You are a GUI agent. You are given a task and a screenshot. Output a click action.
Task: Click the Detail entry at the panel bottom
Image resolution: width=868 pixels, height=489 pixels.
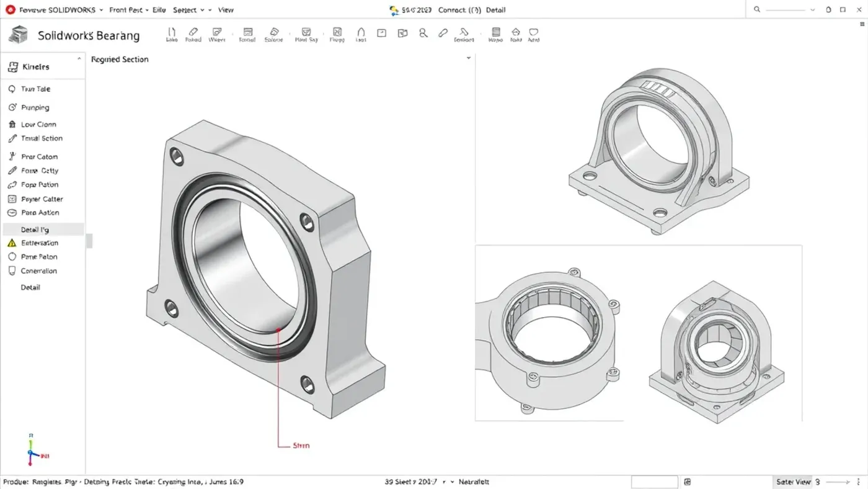click(x=30, y=287)
